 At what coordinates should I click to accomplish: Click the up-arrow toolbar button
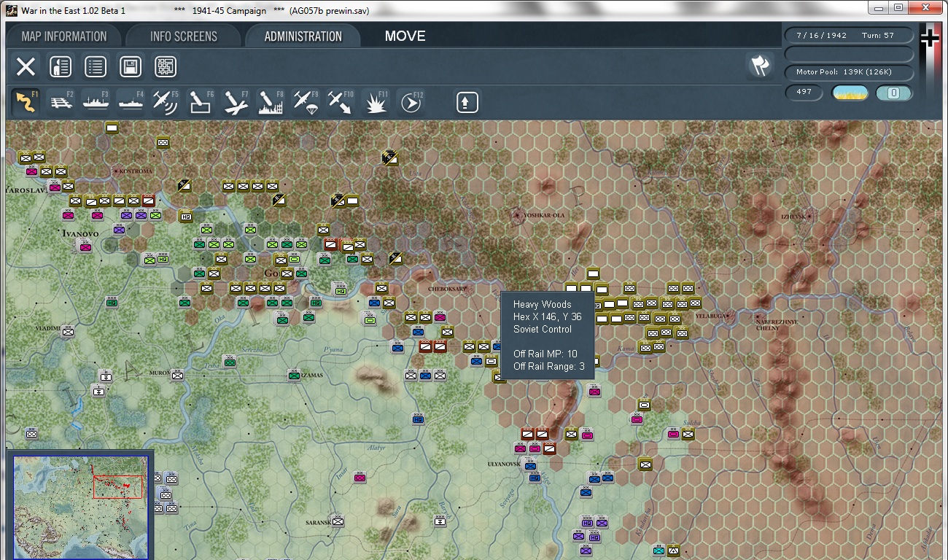point(467,102)
